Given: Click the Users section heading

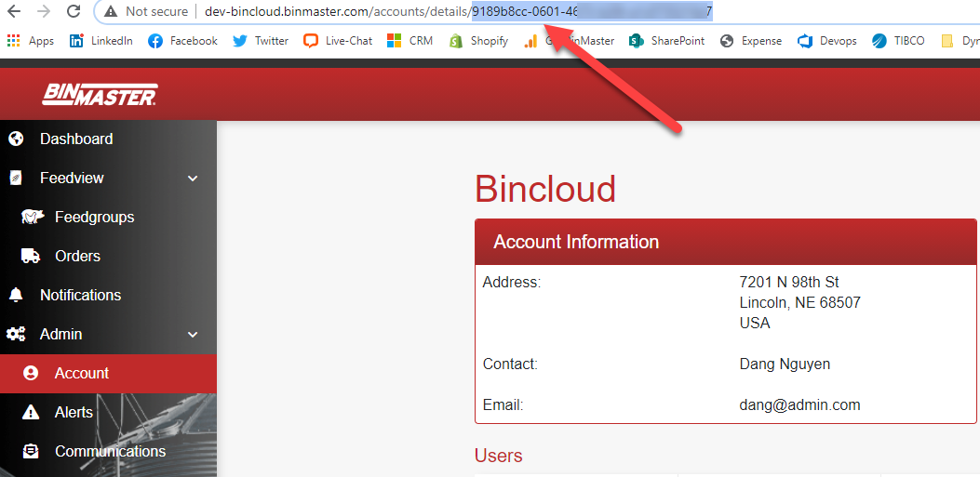Looking at the screenshot, I should tap(498, 455).
